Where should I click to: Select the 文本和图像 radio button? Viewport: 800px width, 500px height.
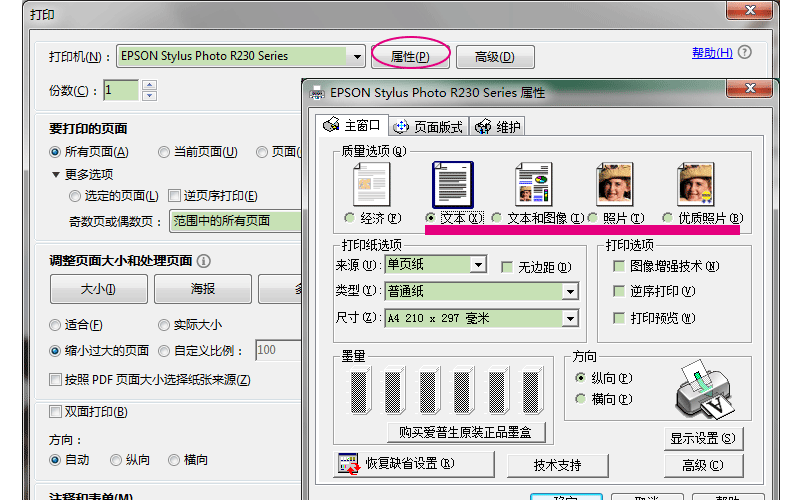point(496,218)
